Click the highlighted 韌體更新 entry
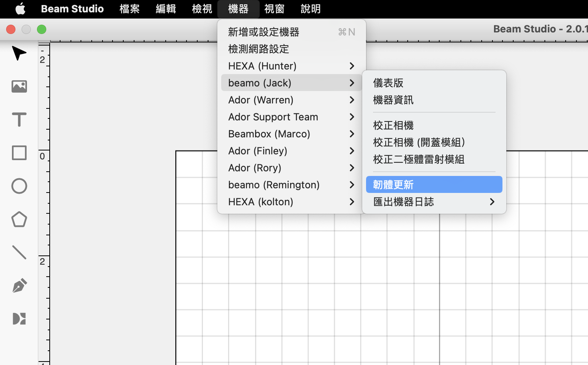Screen dimensions: 588x365 434,184
